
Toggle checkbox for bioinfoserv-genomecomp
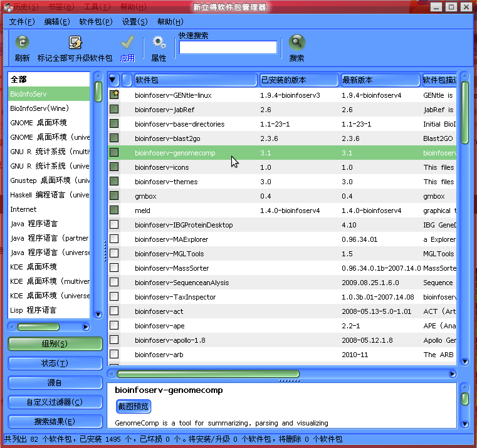pyautogui.click(x=114, y=152)
